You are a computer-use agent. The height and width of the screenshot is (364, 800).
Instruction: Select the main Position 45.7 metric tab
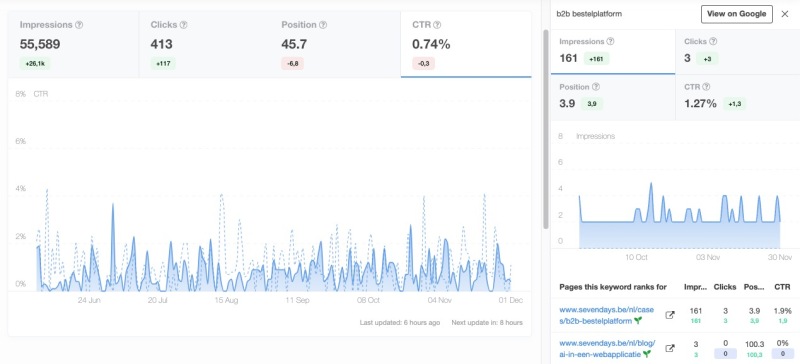335,45
